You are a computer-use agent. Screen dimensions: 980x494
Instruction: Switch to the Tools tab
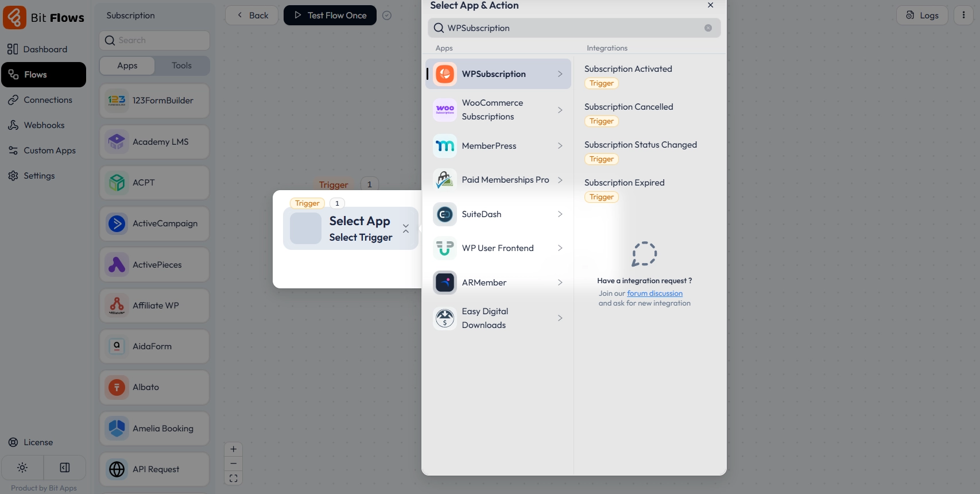pos(182,65)
